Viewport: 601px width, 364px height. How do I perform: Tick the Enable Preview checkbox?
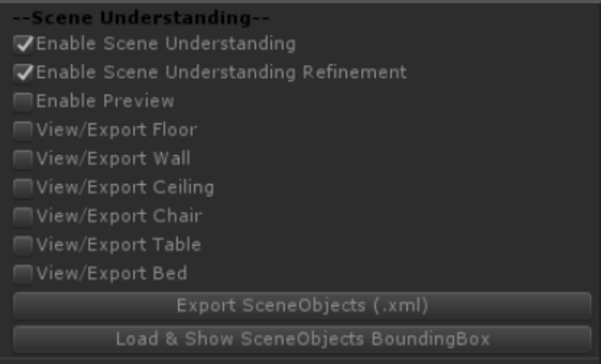24,102
